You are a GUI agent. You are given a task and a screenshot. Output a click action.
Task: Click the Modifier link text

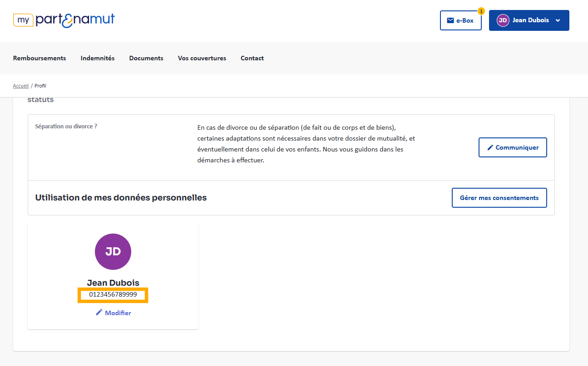coord(118,313)
